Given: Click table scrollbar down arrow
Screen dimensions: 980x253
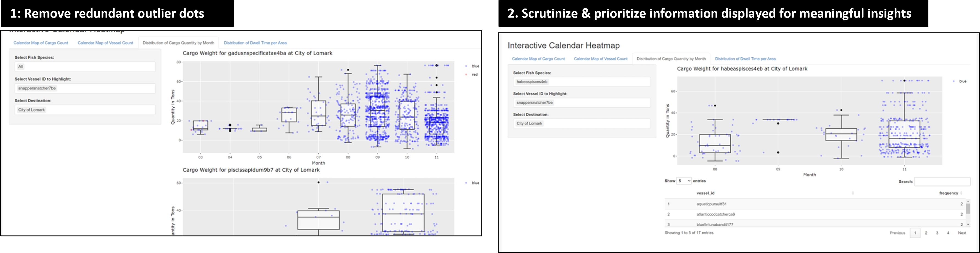Looking at the screenshot, I should pos(968,224).
